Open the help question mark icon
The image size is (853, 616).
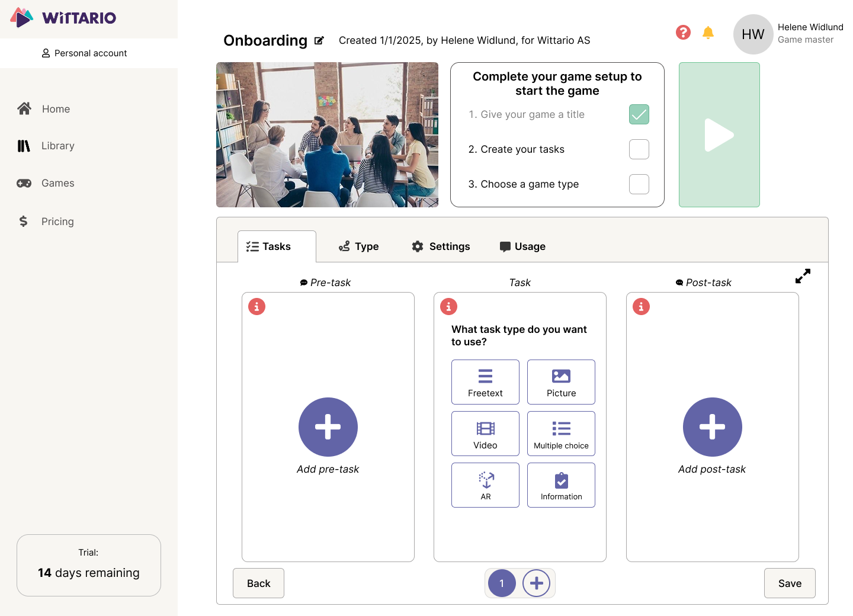click(x=683, y=33)
